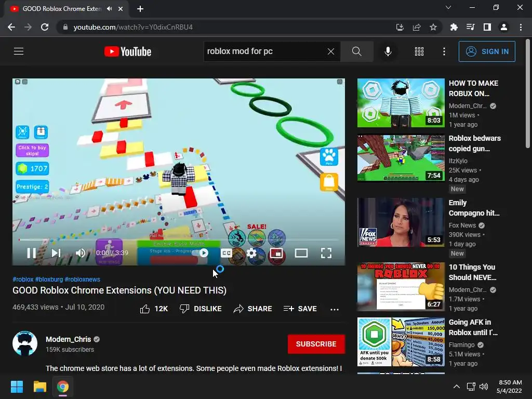The image size is (532, 399).
Task: Share the video
Action: pyautogui.click(x=253, y=309)
